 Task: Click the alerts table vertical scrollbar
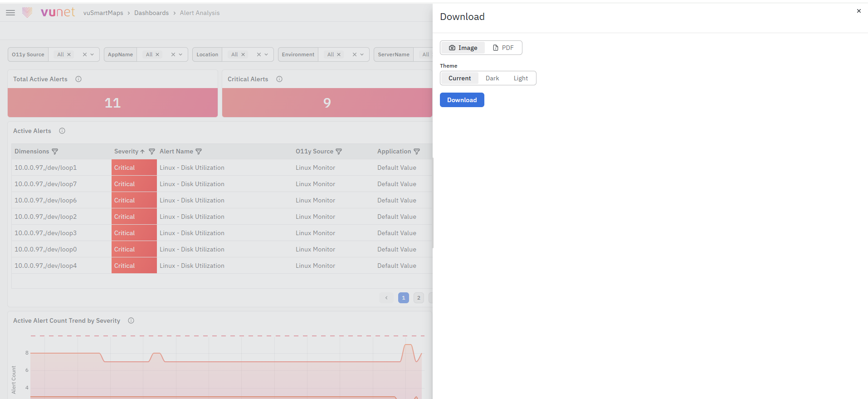[x=433, y=203]
